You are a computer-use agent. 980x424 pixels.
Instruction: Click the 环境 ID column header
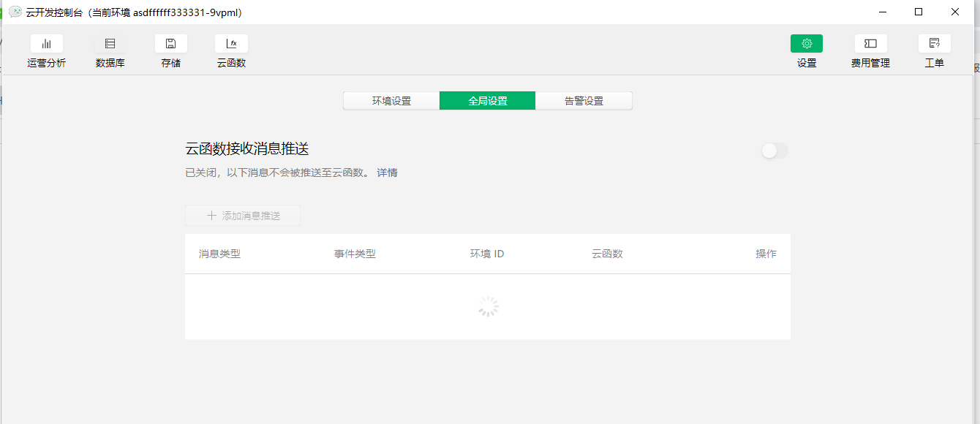(487, 254)
